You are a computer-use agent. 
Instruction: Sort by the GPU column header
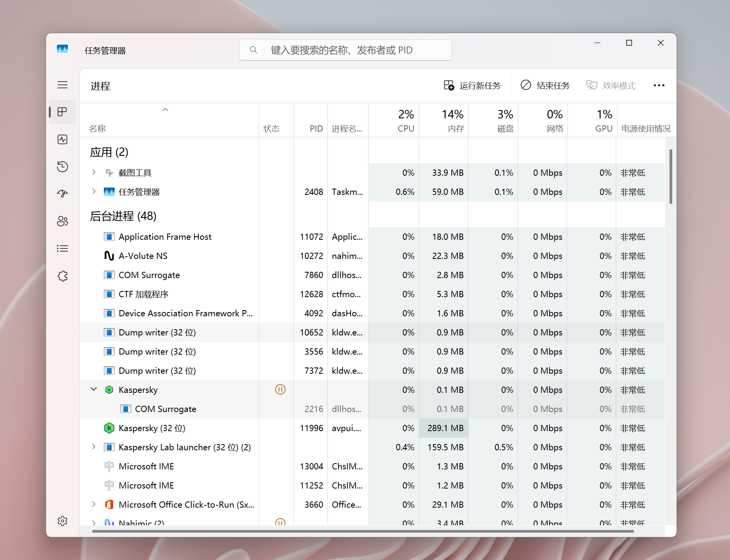pyautogui.click(x=592, y=120)
